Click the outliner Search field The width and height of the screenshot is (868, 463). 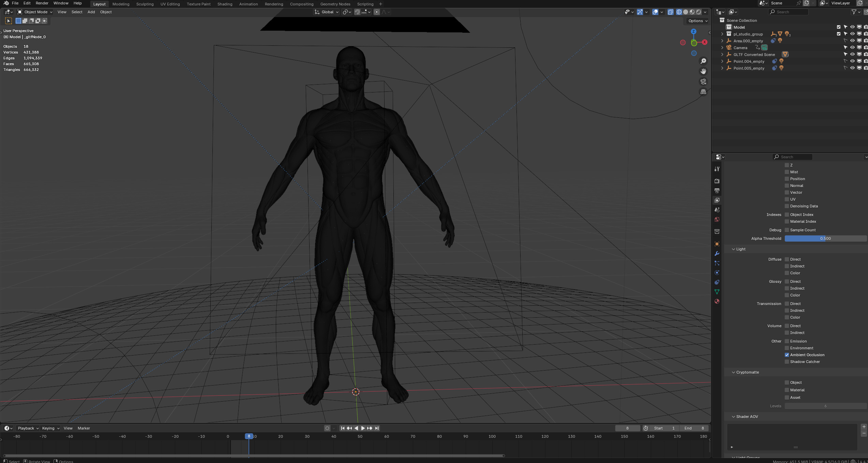(x=788, y=12)
